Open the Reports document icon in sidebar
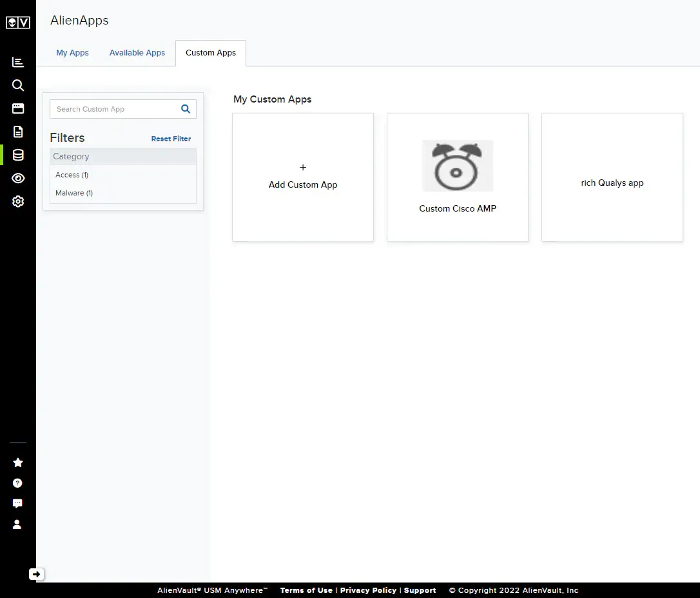This screenshot has width=700, height=598. point(18,132)
